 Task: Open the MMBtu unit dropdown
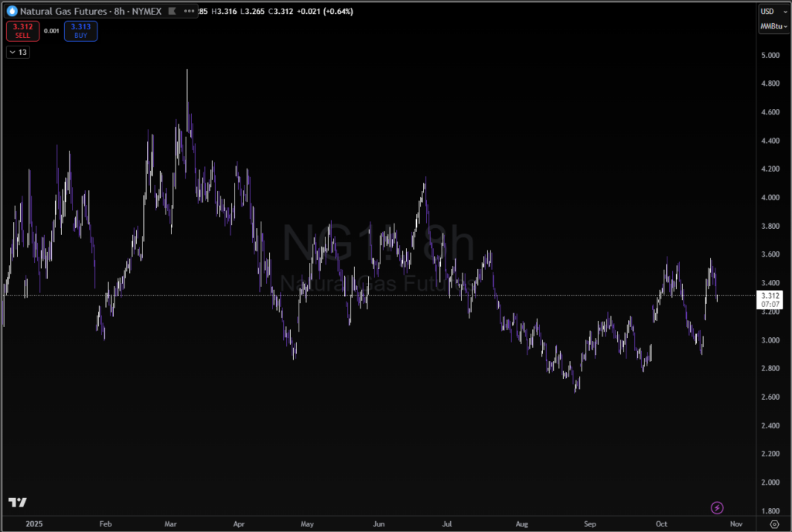(x=773, y=26)
